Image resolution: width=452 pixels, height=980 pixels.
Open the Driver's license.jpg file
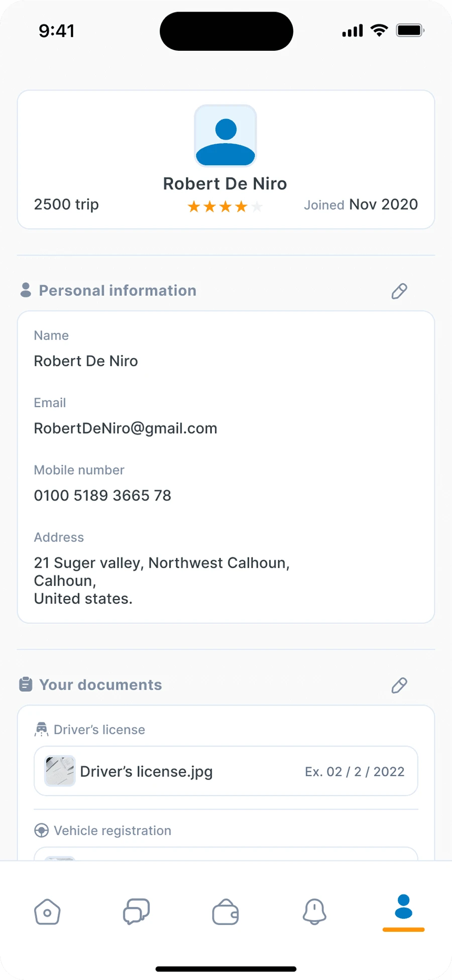pyautogui.click(x=226, y=771)
